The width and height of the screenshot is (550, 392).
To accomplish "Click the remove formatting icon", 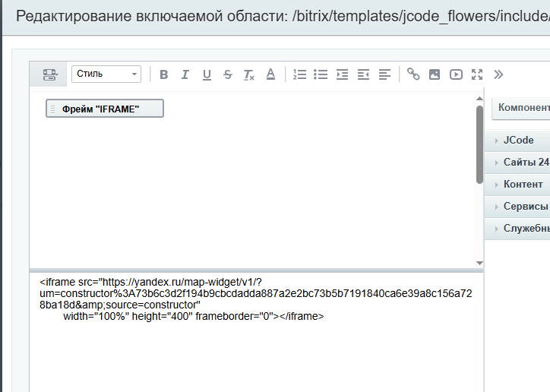I will pos(249,74).
